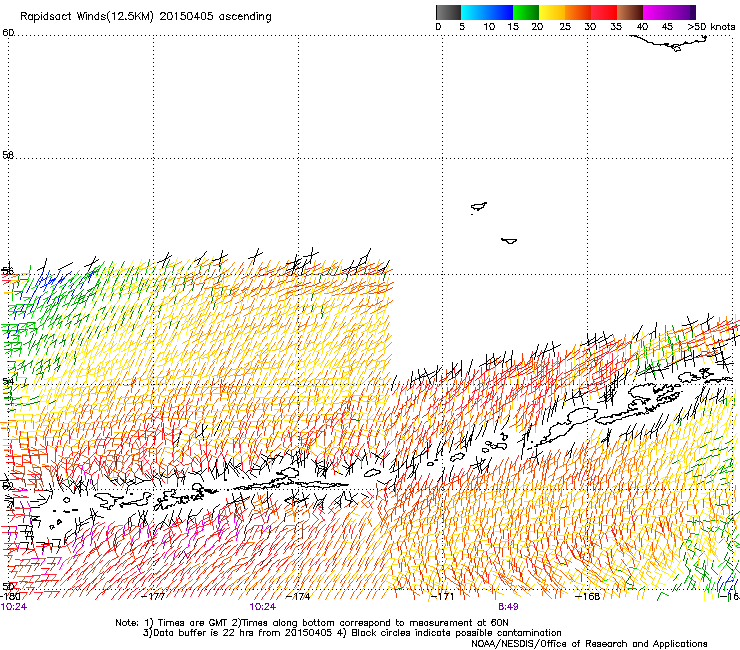Click the '-174' longitude label

click(x=298, y=596)
